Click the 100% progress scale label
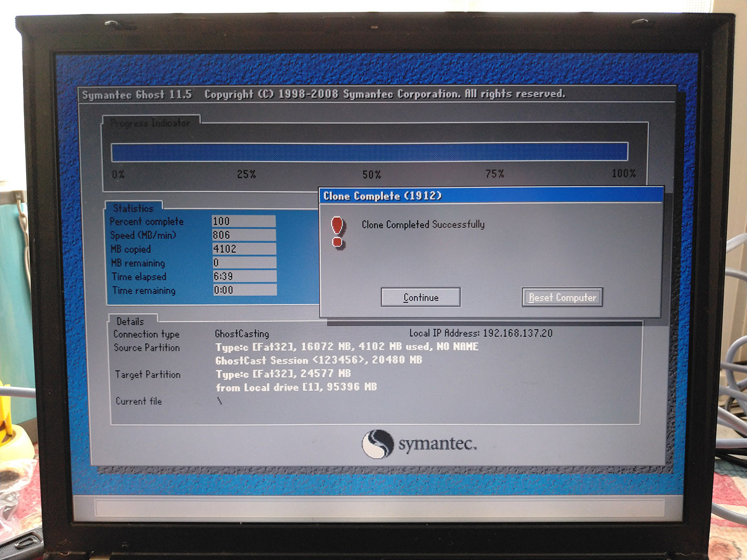The image size is (747, 560). point(624,173)
